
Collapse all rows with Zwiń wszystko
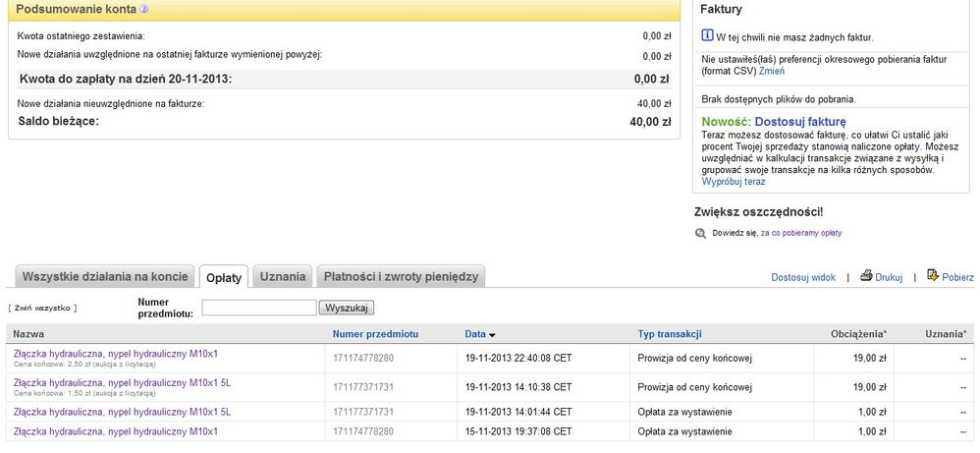tap(42, 308)
